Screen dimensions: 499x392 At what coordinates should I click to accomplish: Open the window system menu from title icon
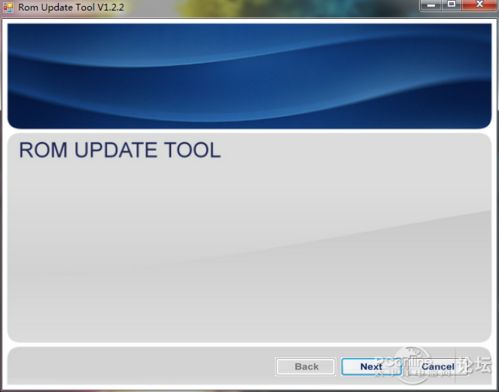pos(8,7)
